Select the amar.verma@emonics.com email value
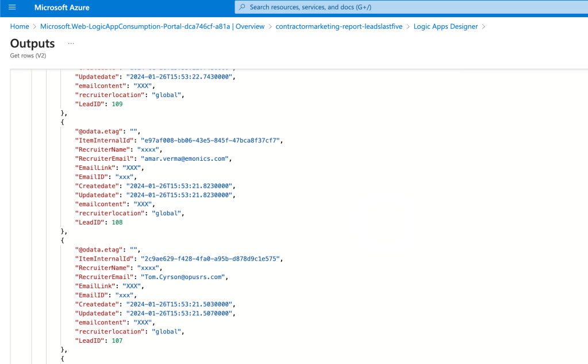This screenshot has width=588, height=364. coord(185,159)
